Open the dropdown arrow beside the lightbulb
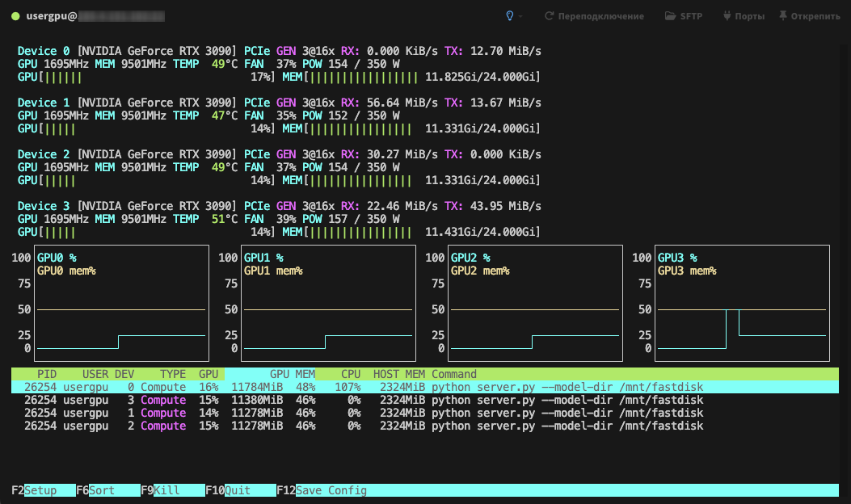 point(520,16)
